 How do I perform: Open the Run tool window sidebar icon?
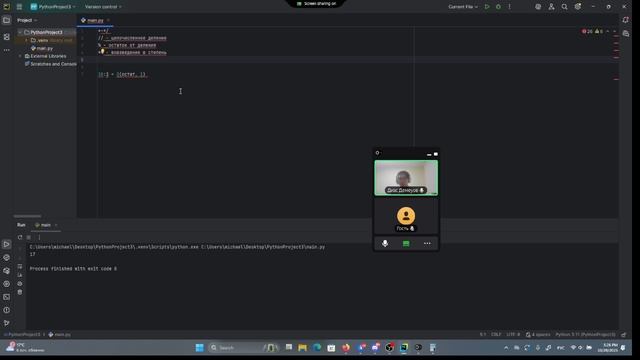pyautogui.click(x=7, y=244)
